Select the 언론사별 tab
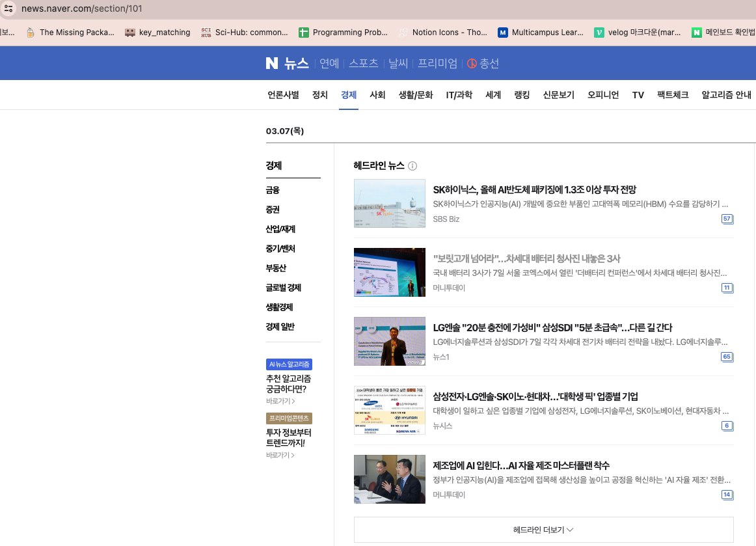Viewport: 756px width, 546px height. (284, 95)
